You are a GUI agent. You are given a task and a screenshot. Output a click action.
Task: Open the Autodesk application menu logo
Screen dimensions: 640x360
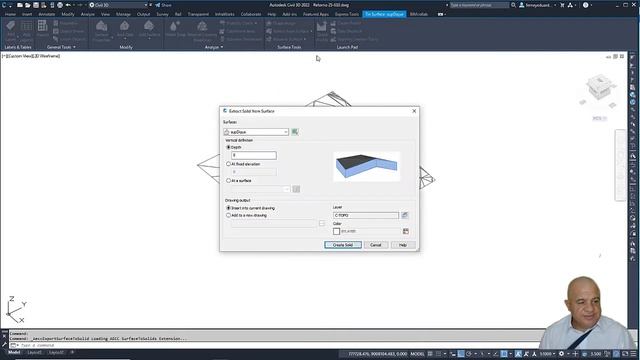tap(4, 5)
